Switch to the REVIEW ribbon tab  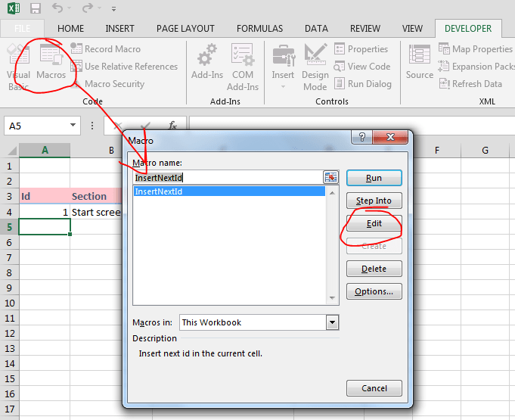point(365,29)
